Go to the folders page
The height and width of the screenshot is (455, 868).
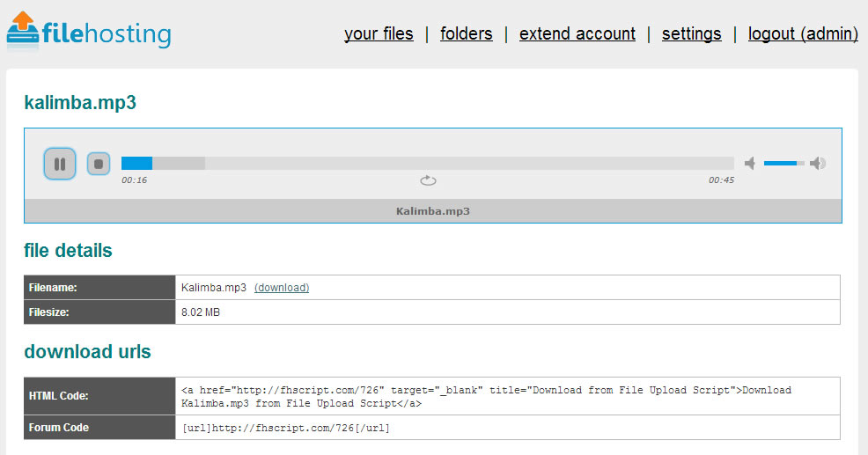(466, 33)
